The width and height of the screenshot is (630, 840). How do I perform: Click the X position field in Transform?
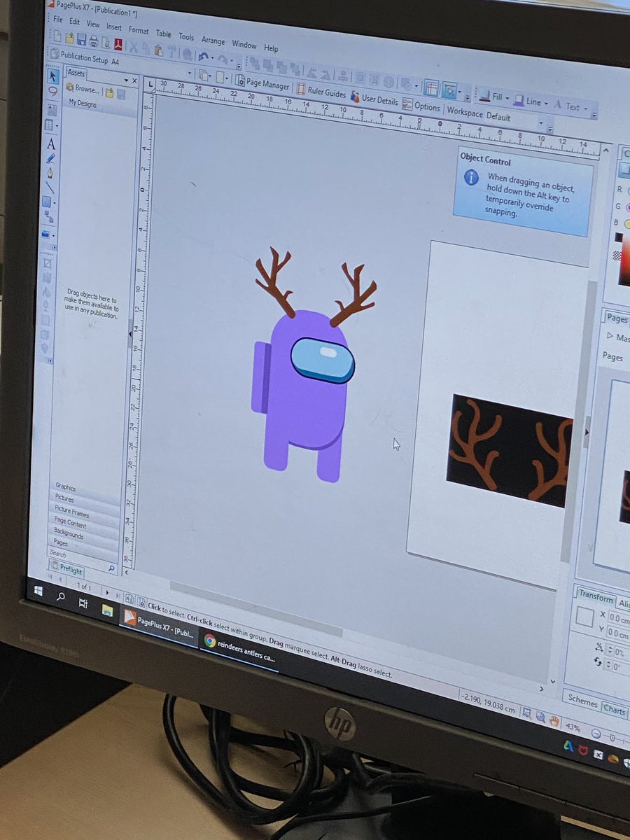619,618
